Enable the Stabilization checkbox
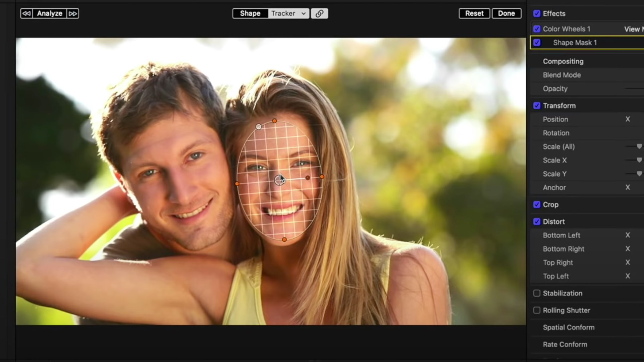Image resolution: width=644 pixels, height=362 pixels. (x=537, y=293)
